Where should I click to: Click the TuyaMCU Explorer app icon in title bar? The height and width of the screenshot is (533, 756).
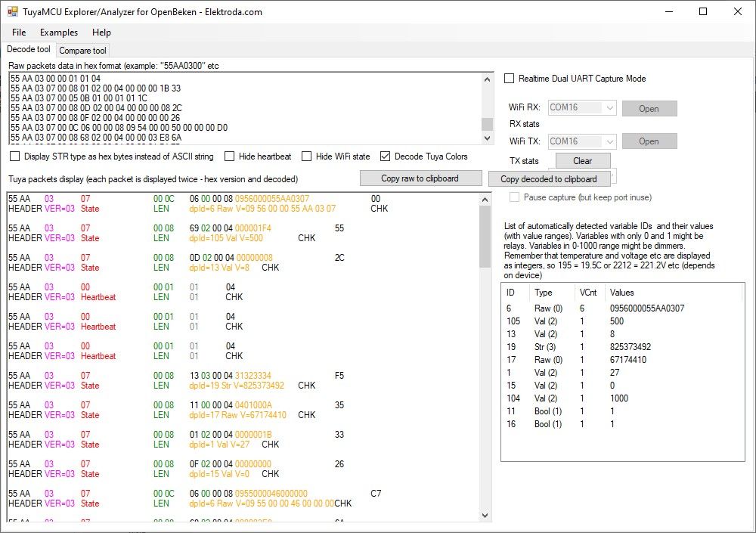coord(13,11)
